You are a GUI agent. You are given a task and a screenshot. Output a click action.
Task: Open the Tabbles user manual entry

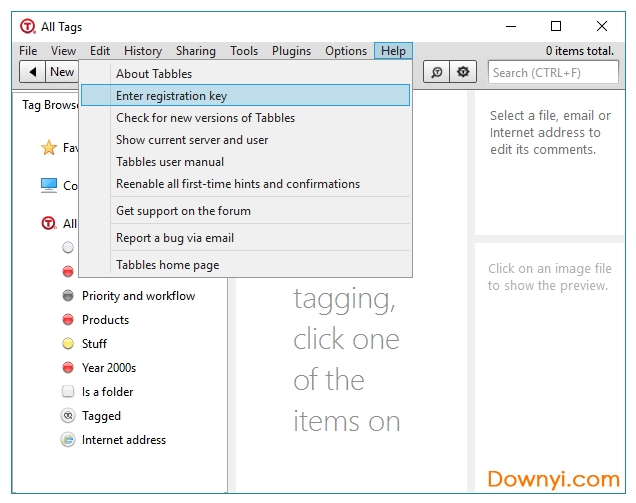(170, 162)
